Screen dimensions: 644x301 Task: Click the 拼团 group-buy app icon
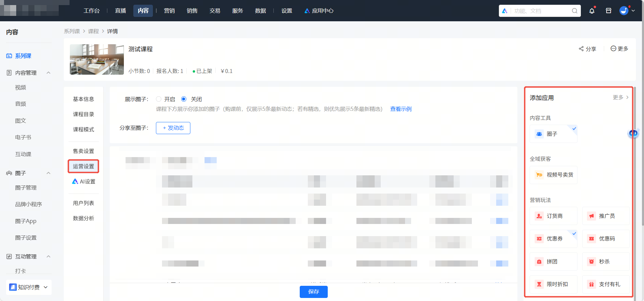(x=539, y=261)
